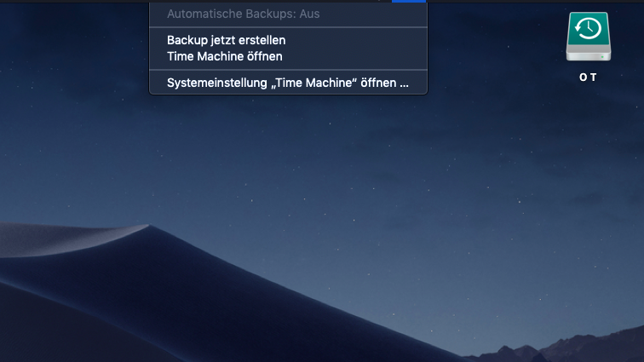The height and width of the screenshot is (362, 644).
Task: Click the word "Backup" in Backup jetzt erstellen
Action: click(x=187, y=40)
